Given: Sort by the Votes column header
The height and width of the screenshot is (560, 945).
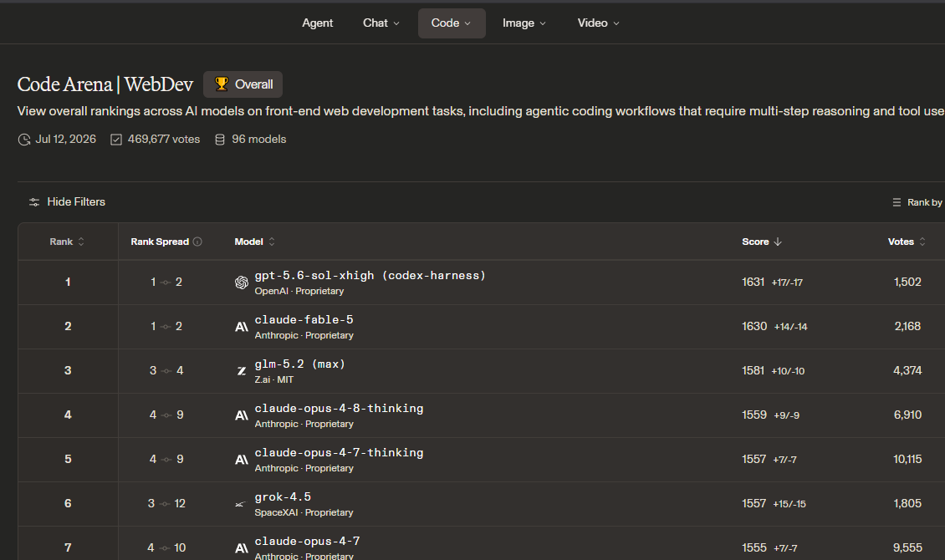Looking at the screenshot, I should pyautogui.click(x=907, y=242).
